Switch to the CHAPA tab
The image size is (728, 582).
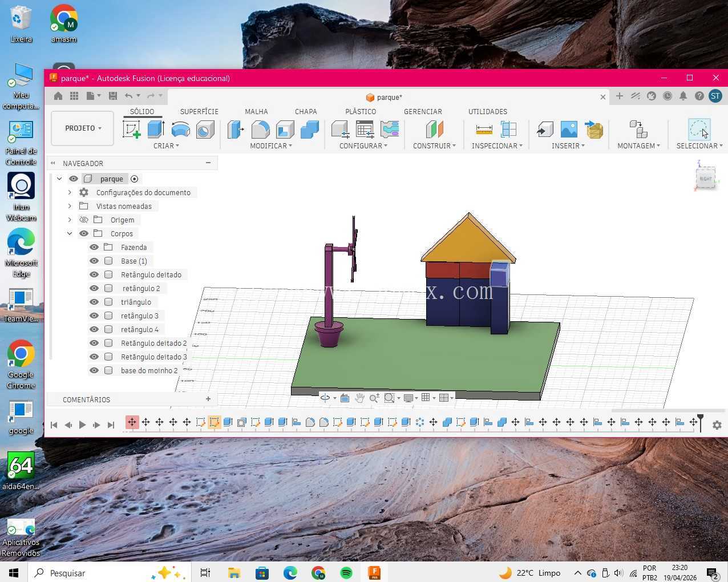point(306,111)
